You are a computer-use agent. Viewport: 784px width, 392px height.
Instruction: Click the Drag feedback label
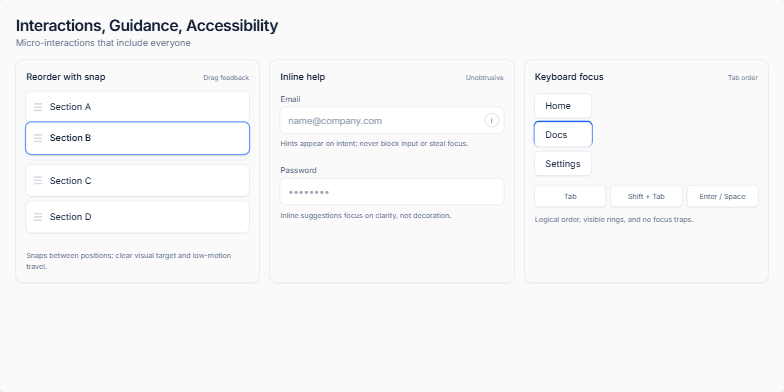(226, 78)
